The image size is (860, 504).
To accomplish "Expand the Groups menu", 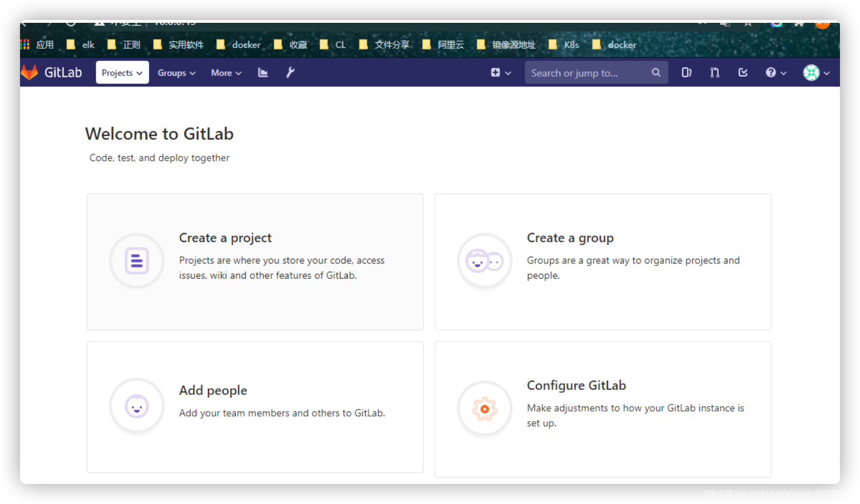I will point(176,73).
